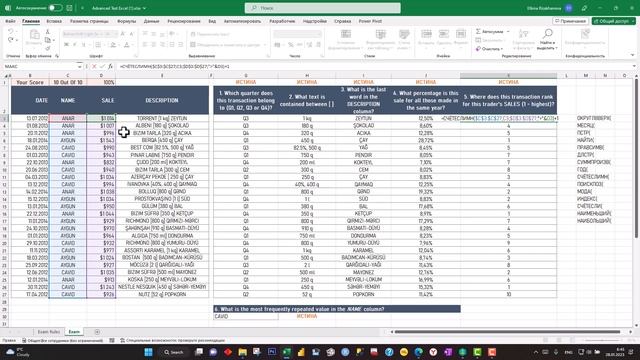
Task: Click the borders icon
Action: coord(98,44)
